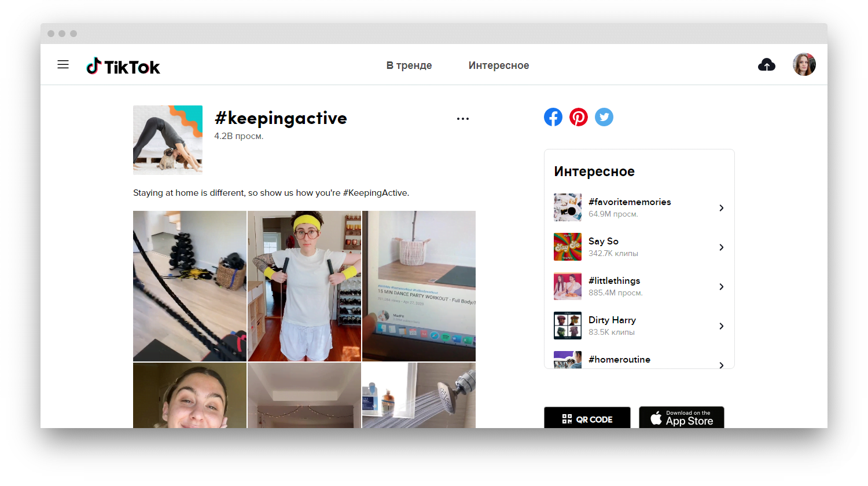This screenshot has height=486, width=868.
Task: Click the QR CODE button
Action: click(x=587, y=418)
